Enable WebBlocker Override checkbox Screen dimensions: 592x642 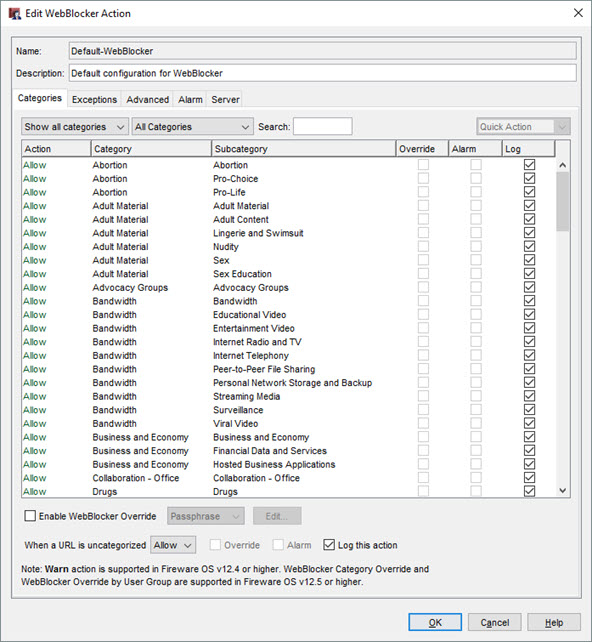[x=30, y=516]
